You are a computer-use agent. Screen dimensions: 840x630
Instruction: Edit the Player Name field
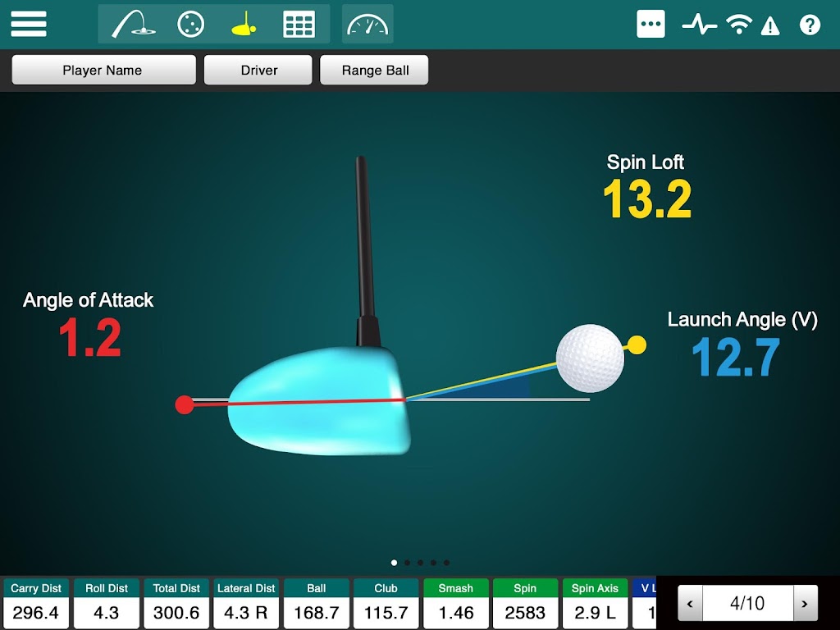coord(104,71)
